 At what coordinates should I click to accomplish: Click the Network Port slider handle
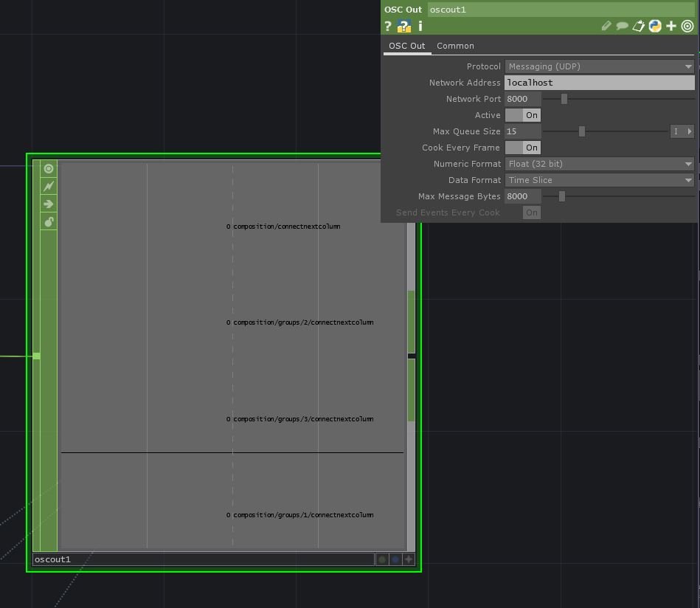(x=564, y=99)
